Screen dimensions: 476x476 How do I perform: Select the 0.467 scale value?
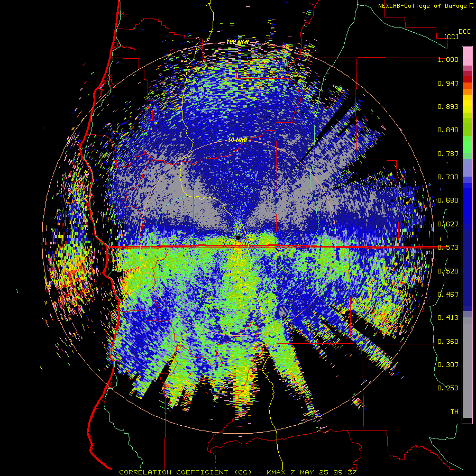click(448, 295)
